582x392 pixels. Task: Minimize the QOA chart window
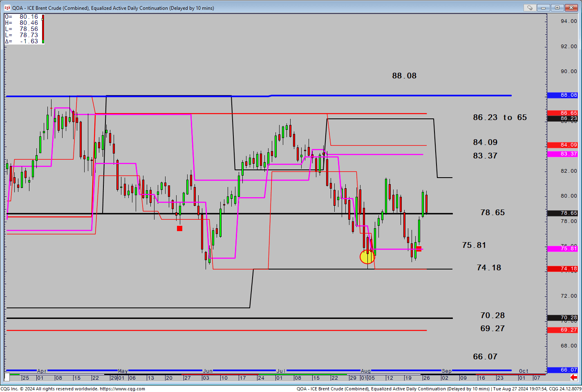(x=543, y=8)
